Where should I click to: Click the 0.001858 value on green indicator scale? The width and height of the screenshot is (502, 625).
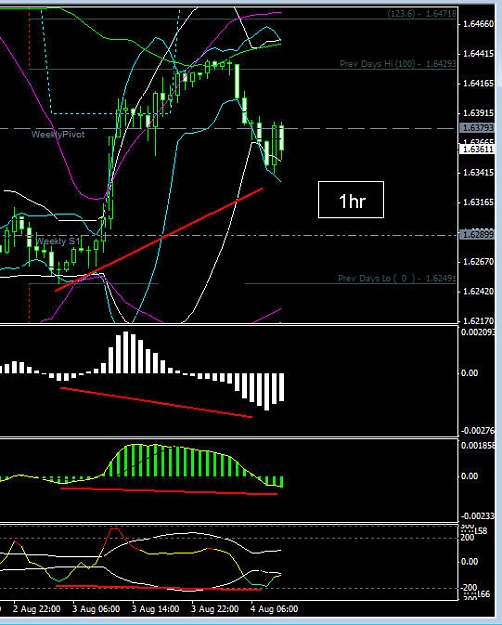(x=478, y=446)
